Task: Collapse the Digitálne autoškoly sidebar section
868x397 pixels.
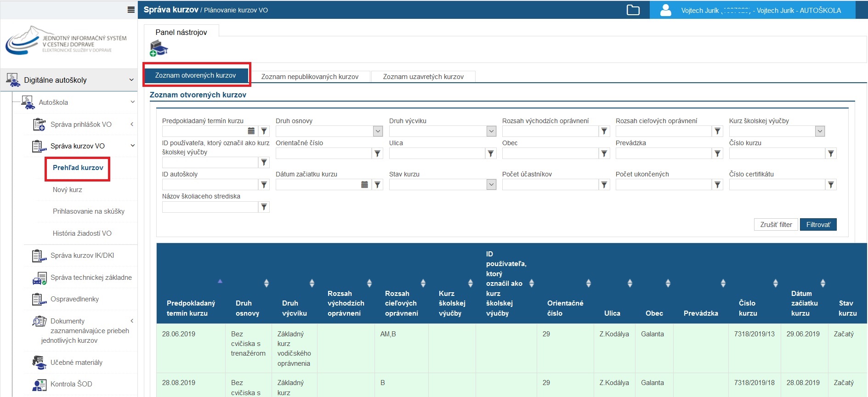Action: click(x=131, y=80)
